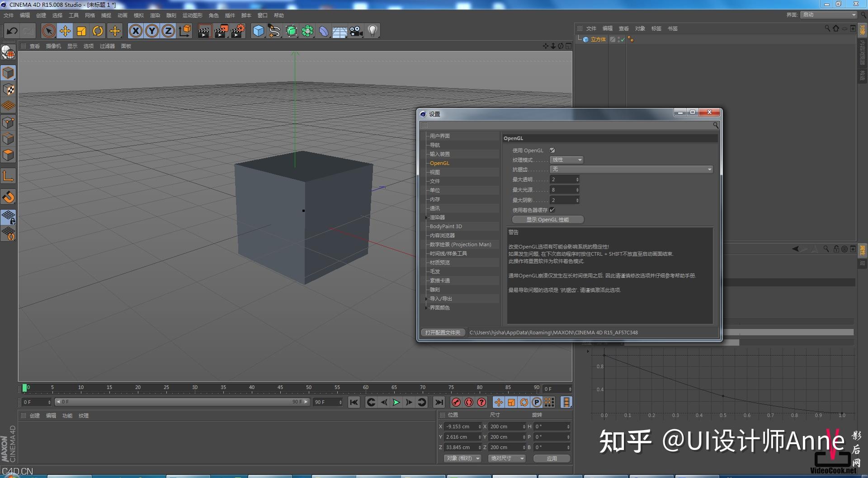The height and width of the screenshot is (478, 868).
Task: Click the cube primitive object icon
Action: 258,31
